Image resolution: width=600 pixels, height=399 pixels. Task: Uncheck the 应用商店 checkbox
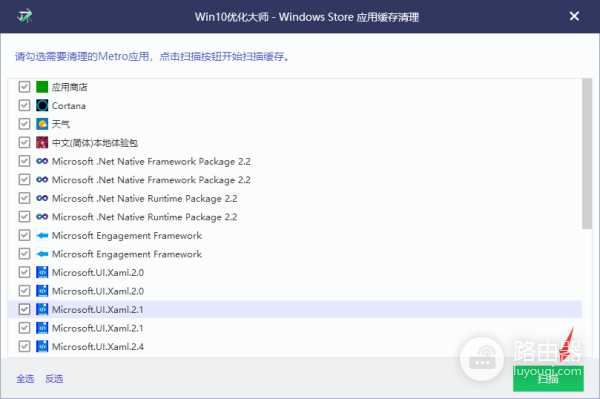[24, 87]
